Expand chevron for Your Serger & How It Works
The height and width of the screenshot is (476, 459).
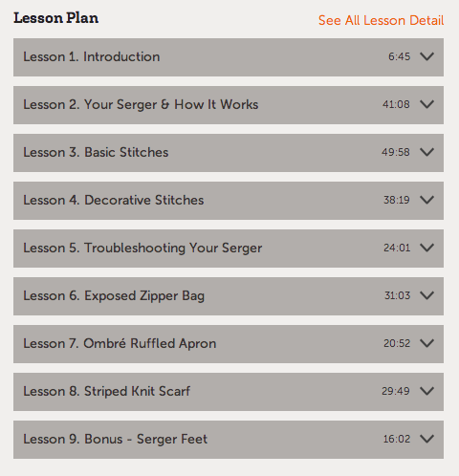(x=426, y=104)
